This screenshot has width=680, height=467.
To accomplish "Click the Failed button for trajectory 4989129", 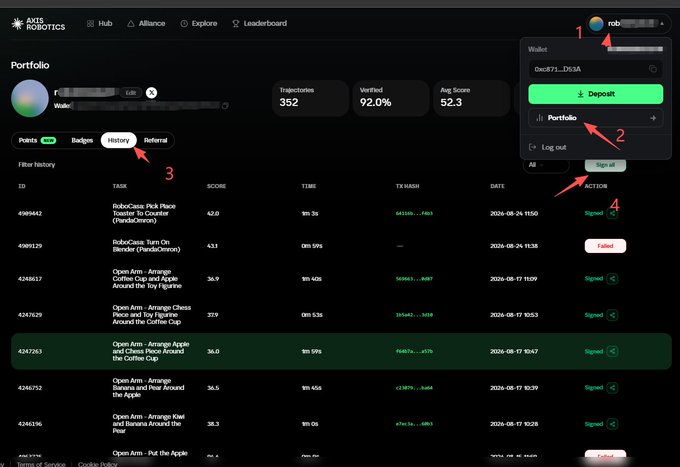I will 605,246.
